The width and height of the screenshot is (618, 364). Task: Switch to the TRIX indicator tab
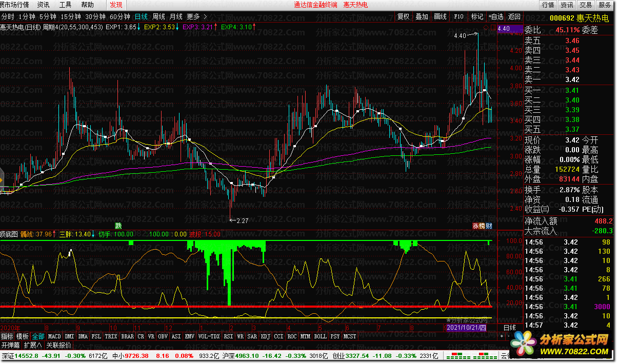[x=111, y=336]
